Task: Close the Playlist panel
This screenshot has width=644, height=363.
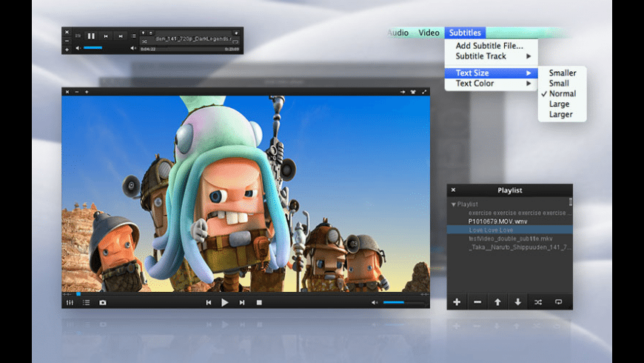Action: 454,190
